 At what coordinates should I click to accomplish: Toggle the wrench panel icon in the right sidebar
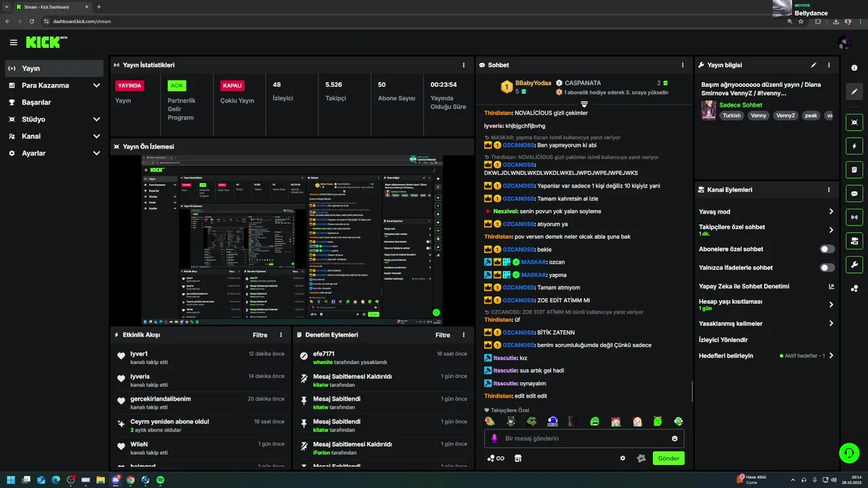[854, 264]
